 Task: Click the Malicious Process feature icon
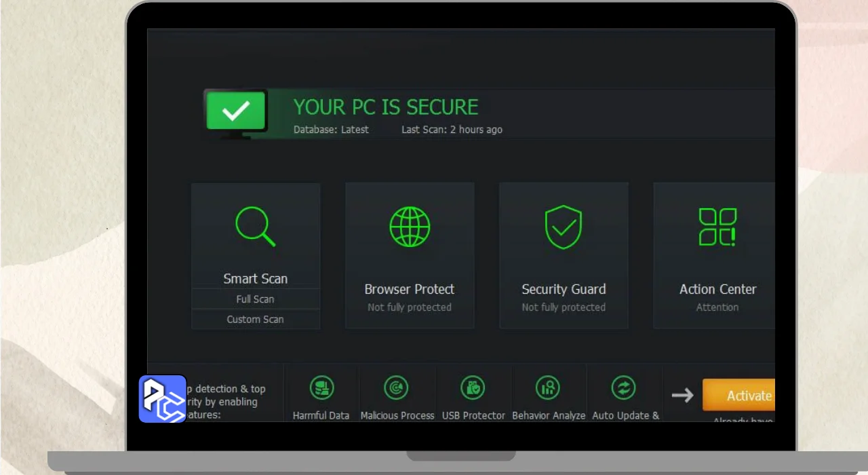pos(397,388)
